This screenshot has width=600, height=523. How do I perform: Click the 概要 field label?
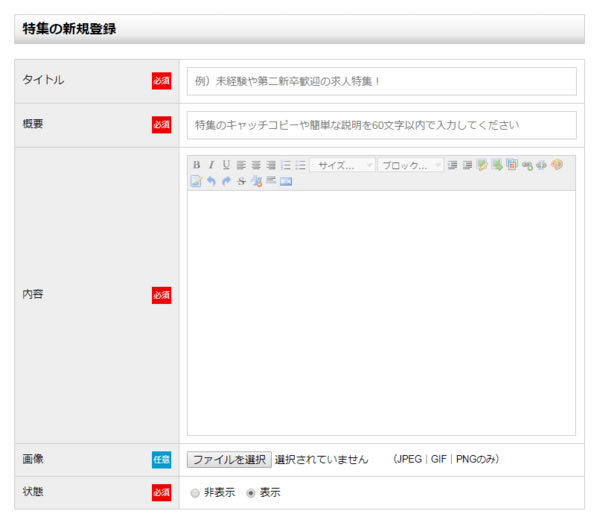(33, 124)
